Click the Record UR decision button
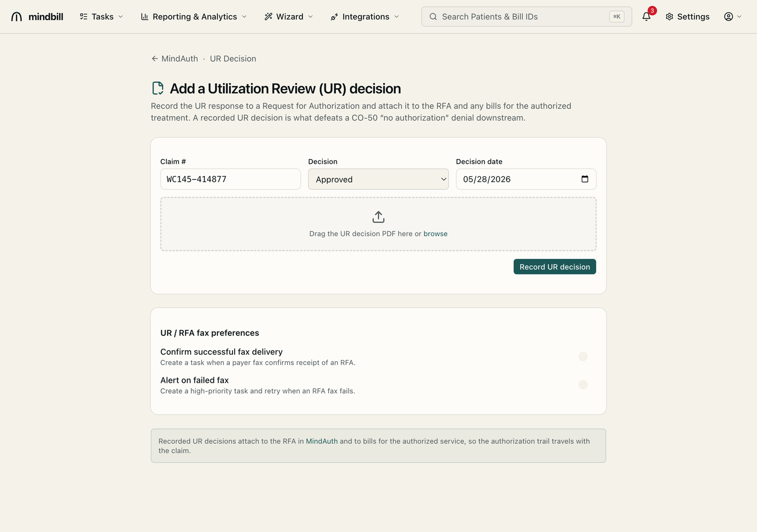Viewport: 757px width, 532px height. click(555, 267)
